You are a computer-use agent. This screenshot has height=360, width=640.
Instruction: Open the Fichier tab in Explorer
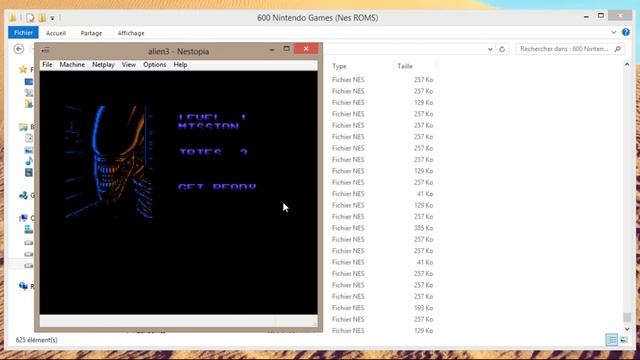(23, 33)
